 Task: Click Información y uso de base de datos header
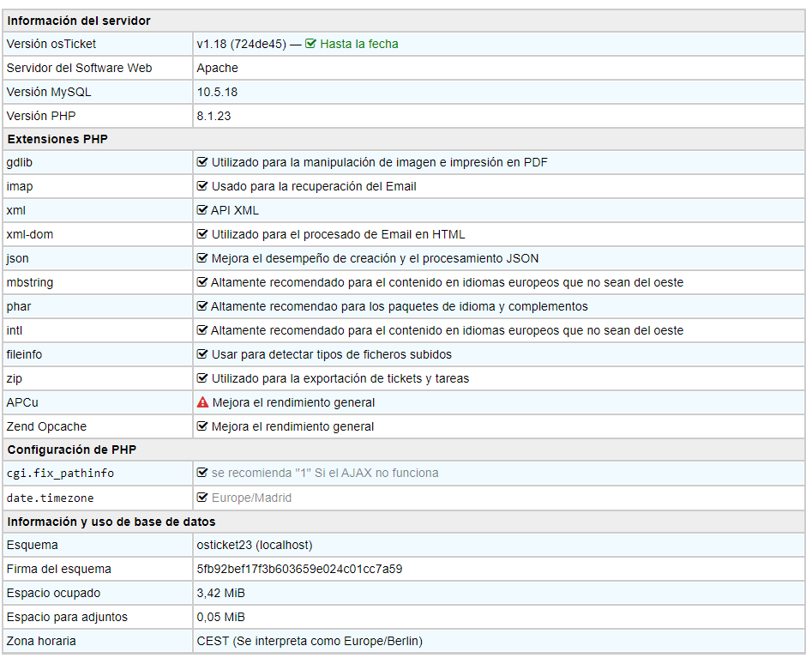click(111, 522)
